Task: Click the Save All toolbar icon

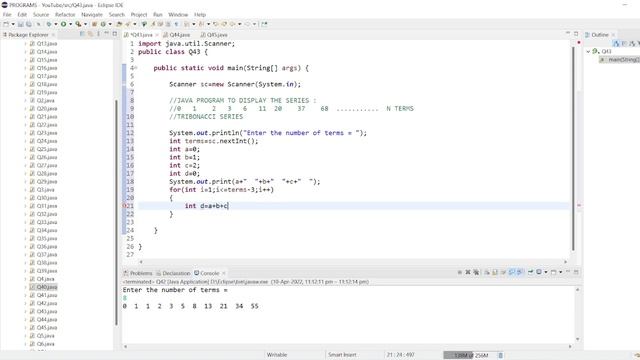Action: pos(28,24)
